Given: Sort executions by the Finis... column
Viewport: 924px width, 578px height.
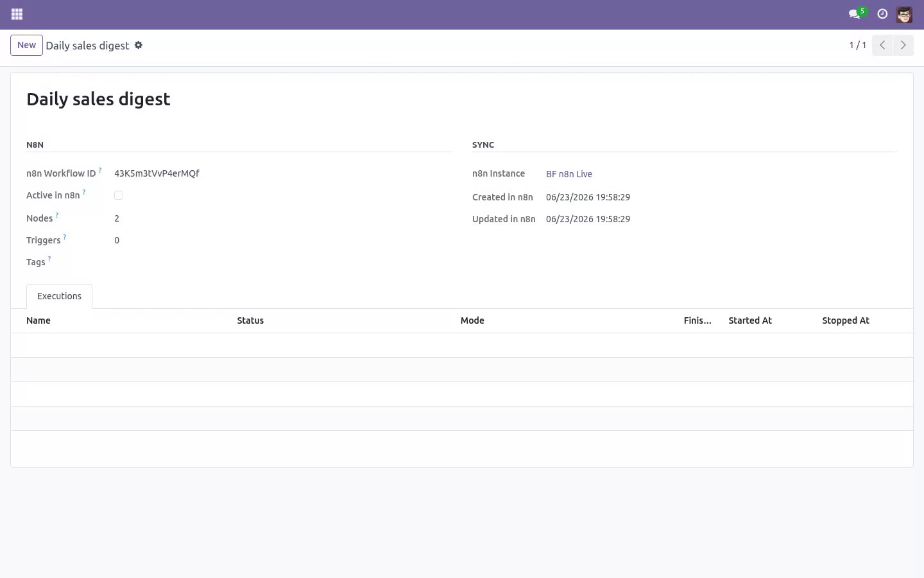Looking at the screenshot, I should click(x=697, y=320).
